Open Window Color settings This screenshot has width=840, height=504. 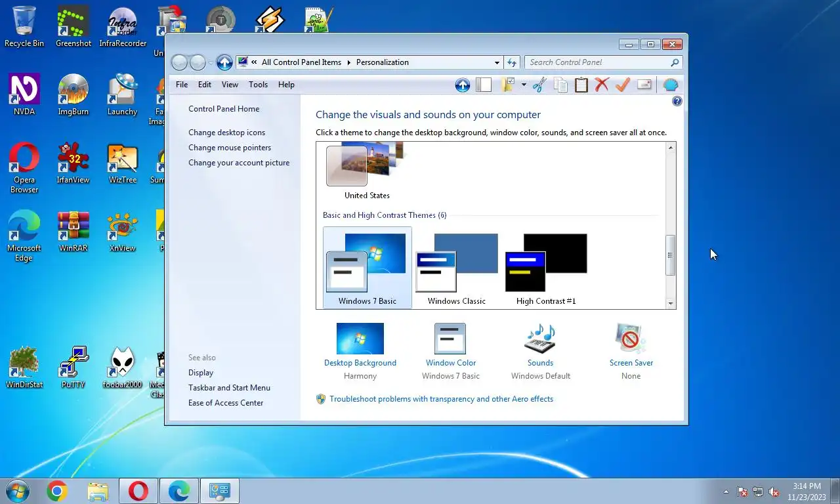tap(451, 350)
